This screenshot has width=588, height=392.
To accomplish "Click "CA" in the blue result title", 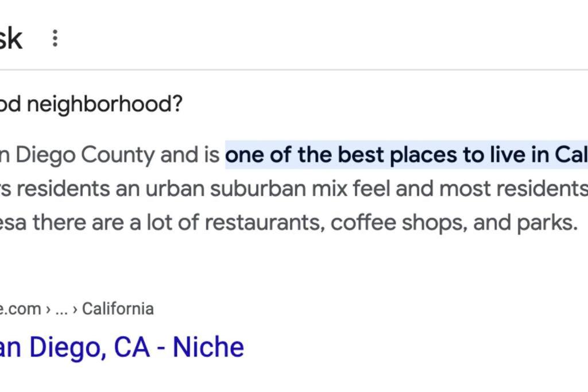I will coord(131,347).
